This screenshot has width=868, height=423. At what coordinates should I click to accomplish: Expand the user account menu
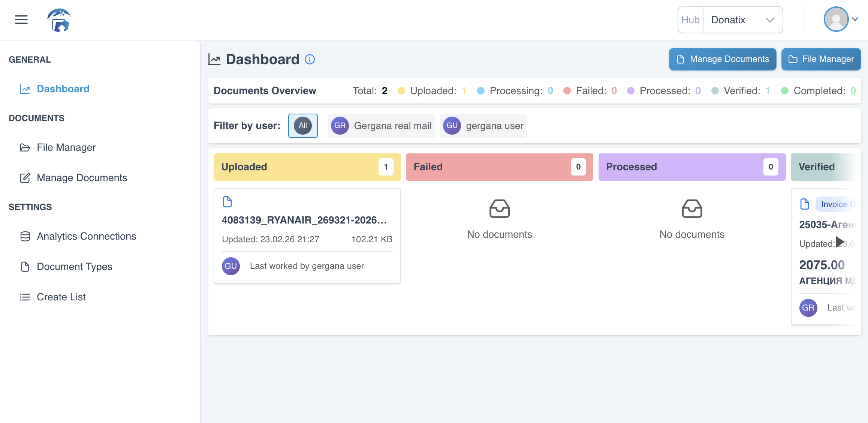841,19
